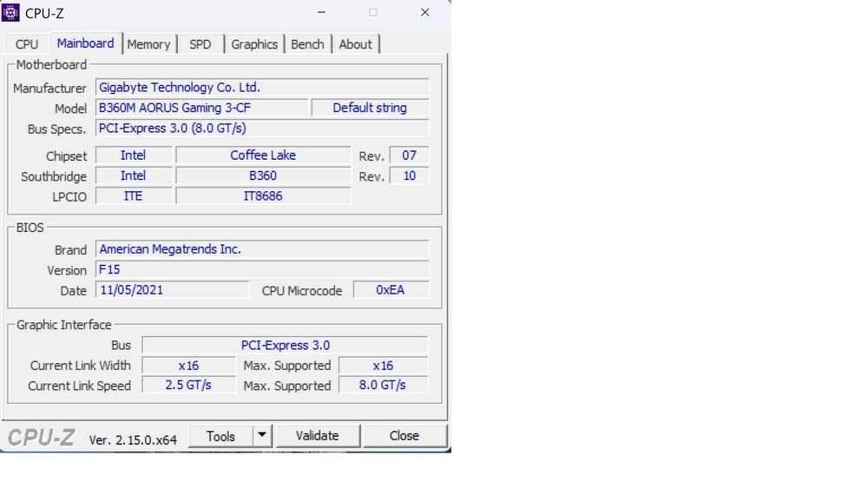Viewport: 868px width, 489px height.
Task: Click Max. Supported link width 'x16'
Action: (x=383, y=366)
